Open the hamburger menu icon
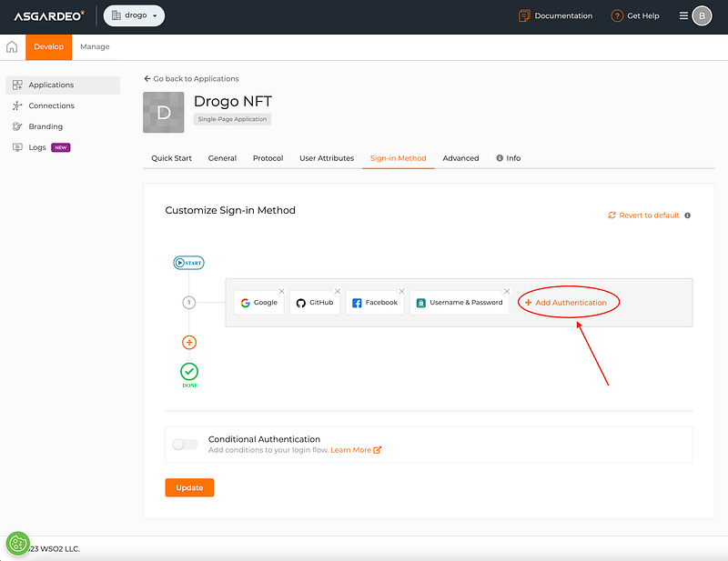This screenshot has height=561, width=728. (x=683, y=15)
